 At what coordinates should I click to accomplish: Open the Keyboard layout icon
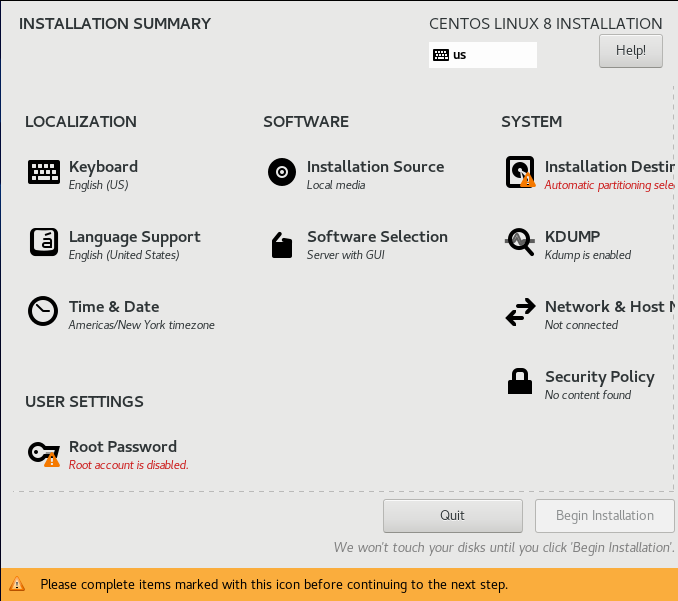[x=44, y=172]
